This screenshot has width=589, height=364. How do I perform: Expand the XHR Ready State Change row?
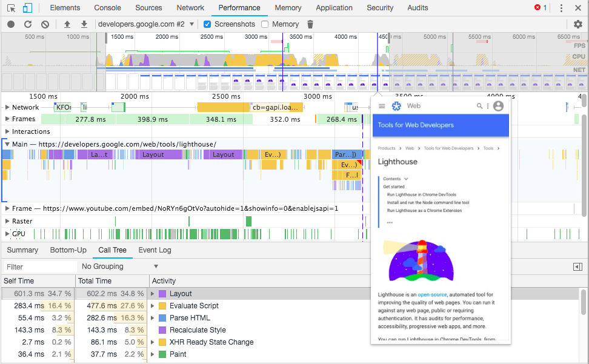coord(153,342)
